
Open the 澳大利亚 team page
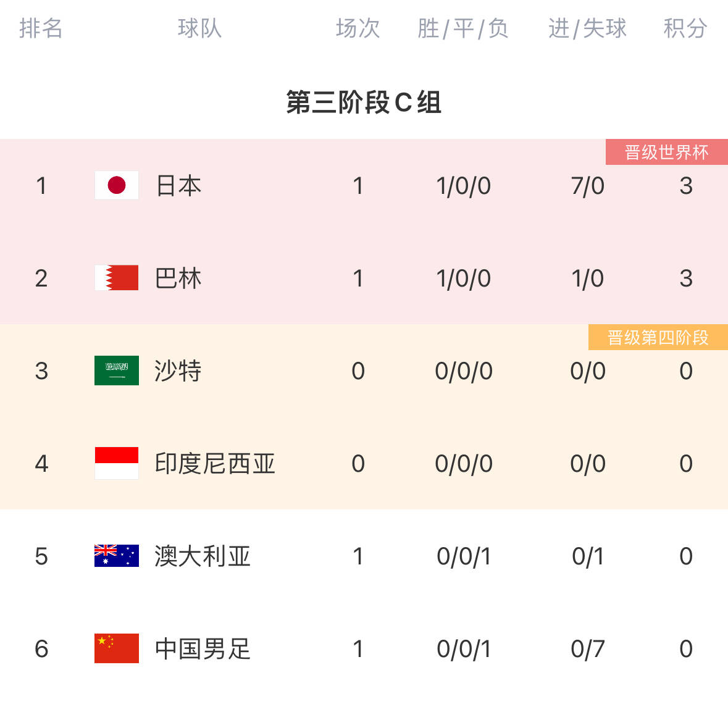(203, 556)
